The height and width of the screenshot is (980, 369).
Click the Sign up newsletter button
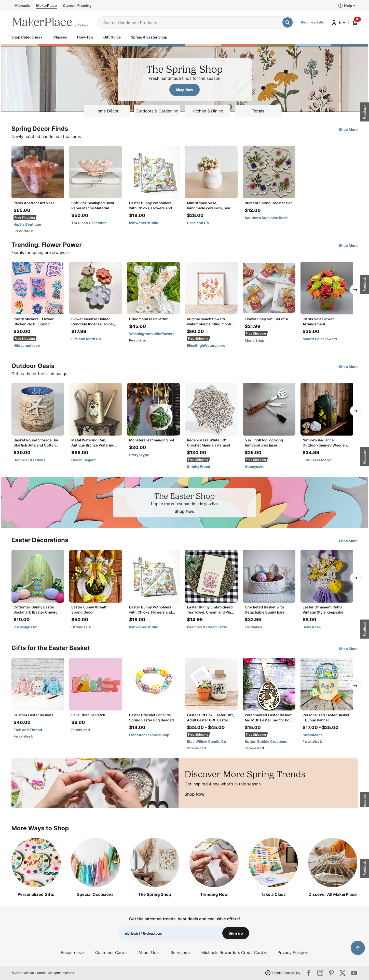tap(236, 933)
